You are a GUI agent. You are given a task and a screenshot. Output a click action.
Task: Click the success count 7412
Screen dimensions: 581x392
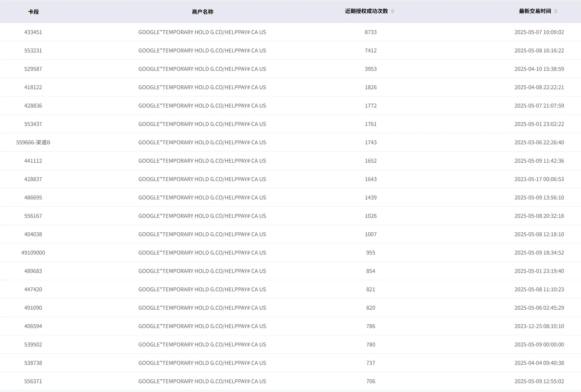tap(370, 51)
